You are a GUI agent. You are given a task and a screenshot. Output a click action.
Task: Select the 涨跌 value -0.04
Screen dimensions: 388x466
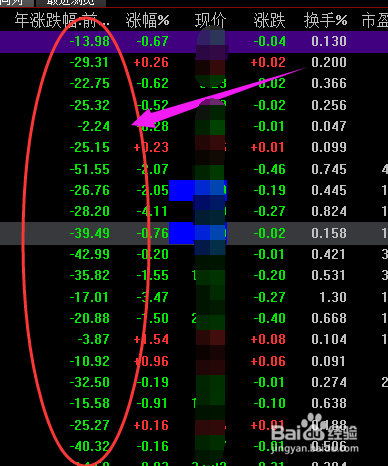pyautogui.click(x=269, y=41)
